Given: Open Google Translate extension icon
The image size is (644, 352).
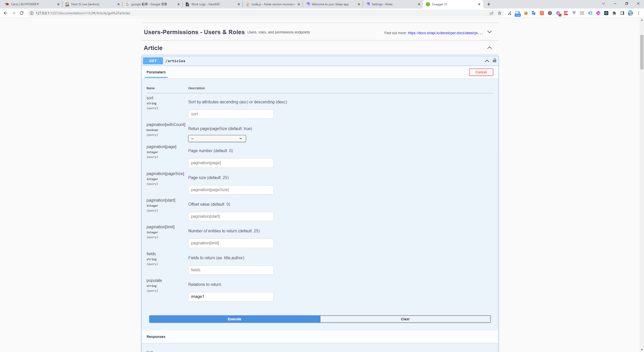Looking at the screenshot, I should [534, 13].
